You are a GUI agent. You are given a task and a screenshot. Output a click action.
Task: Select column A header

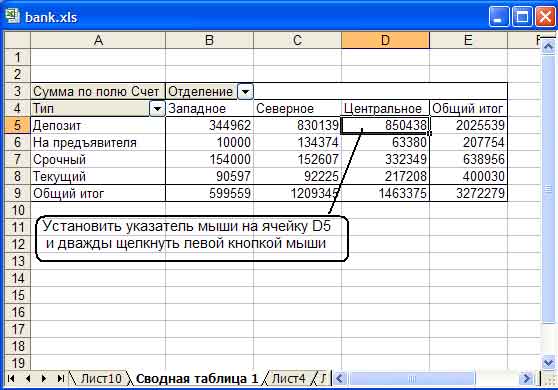98,40
